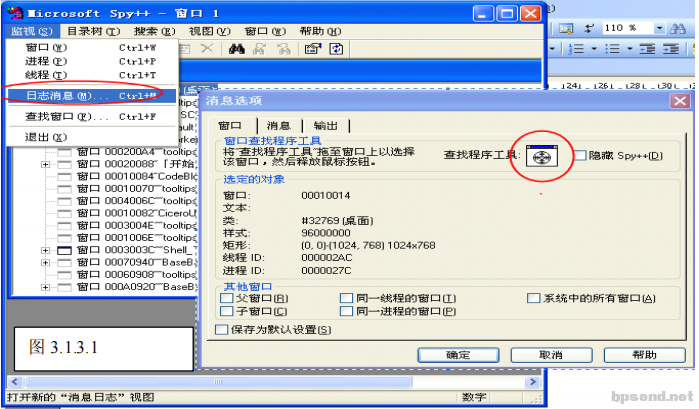This screenshot has width=699, height=409.
Task: Click the window handle value 00010014
Action: 326,195
